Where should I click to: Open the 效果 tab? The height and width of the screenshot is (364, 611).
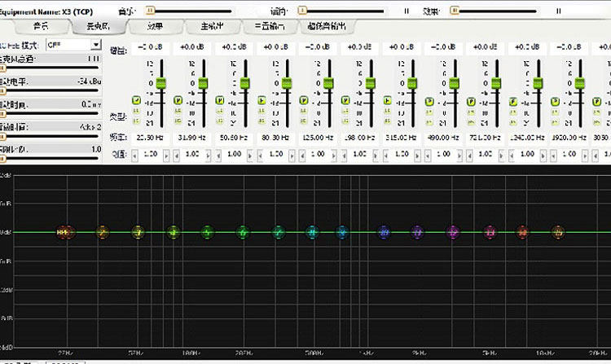click(x=155, y=27)
